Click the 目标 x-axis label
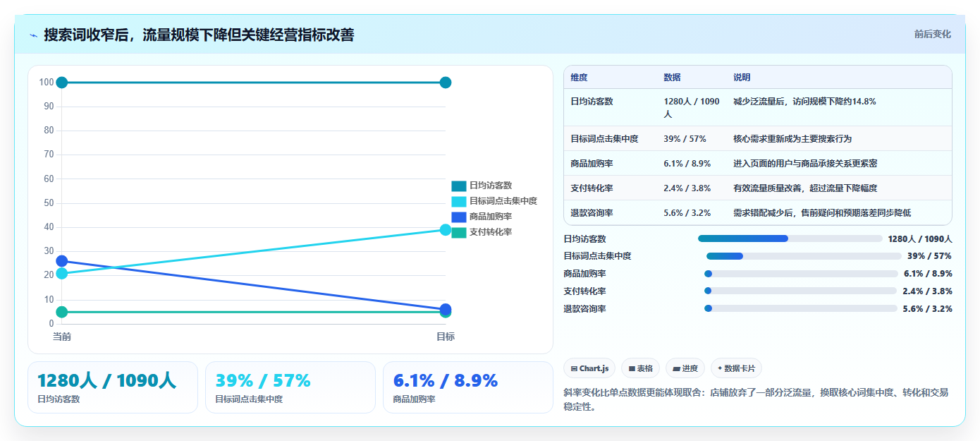The image size is (980, 441). tap(446, 337)
